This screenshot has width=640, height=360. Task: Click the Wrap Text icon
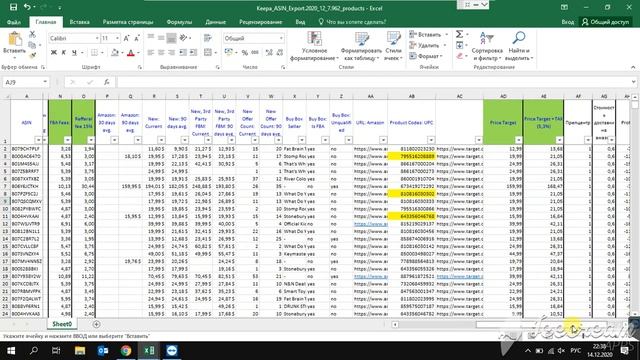[x=208, y=38]
